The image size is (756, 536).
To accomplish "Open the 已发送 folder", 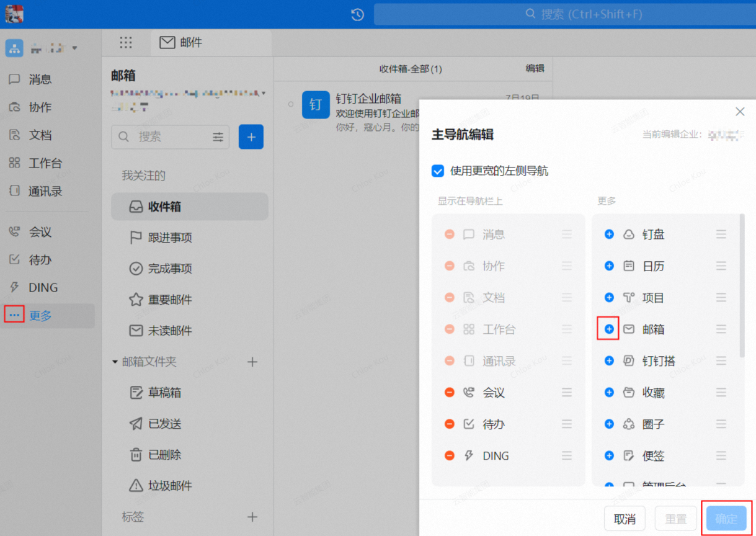I will tap(190, 424).
